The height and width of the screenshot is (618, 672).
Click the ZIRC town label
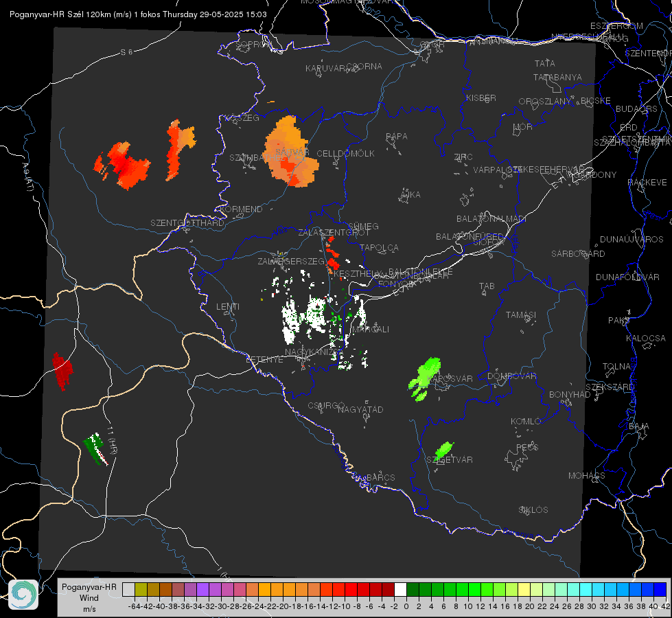(463, 157)
